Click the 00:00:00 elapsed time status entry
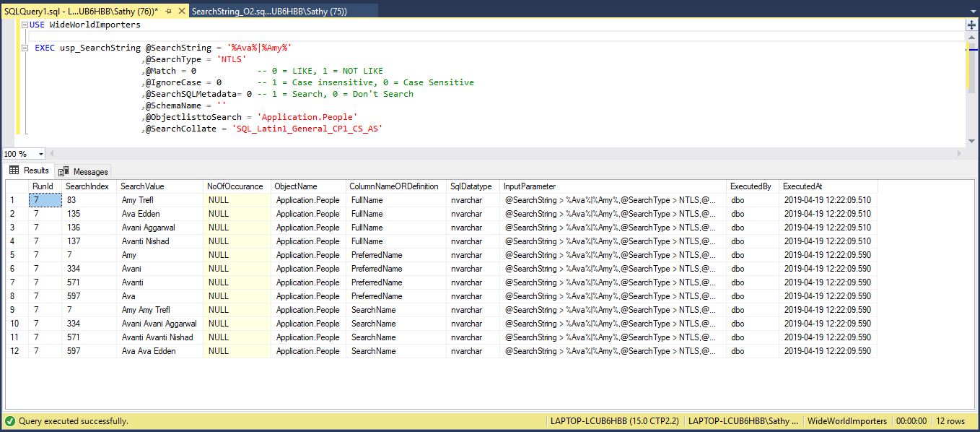The image size is (980, 432). pyautogui.click(x=913, y=420)
